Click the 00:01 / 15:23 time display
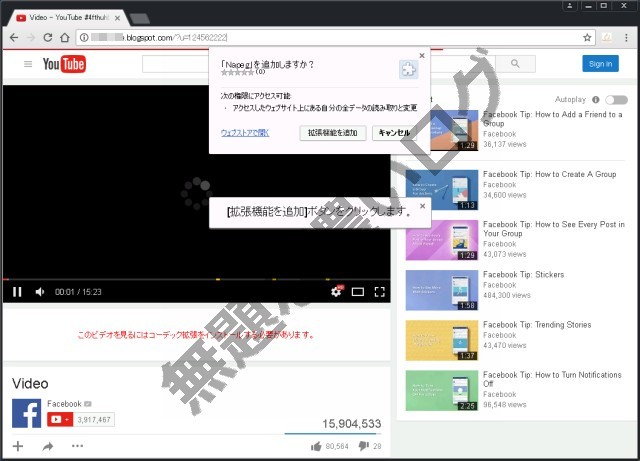This screenshot has height=461, width=640. click(78, 292)
